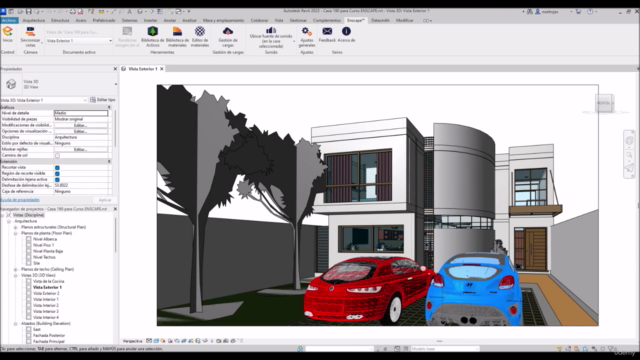Click Sincronizar vistas camera icon
640x360 pixels.
coord(30,31)
